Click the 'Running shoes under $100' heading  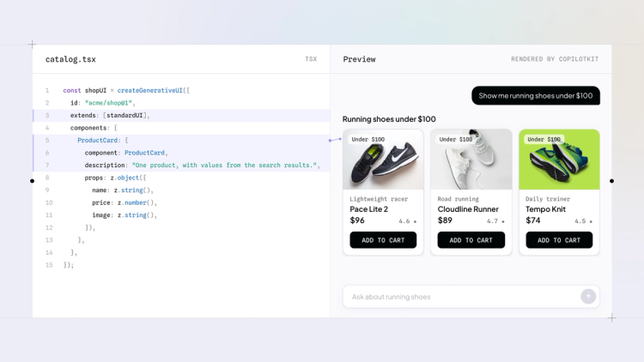[x=389, y=119]
